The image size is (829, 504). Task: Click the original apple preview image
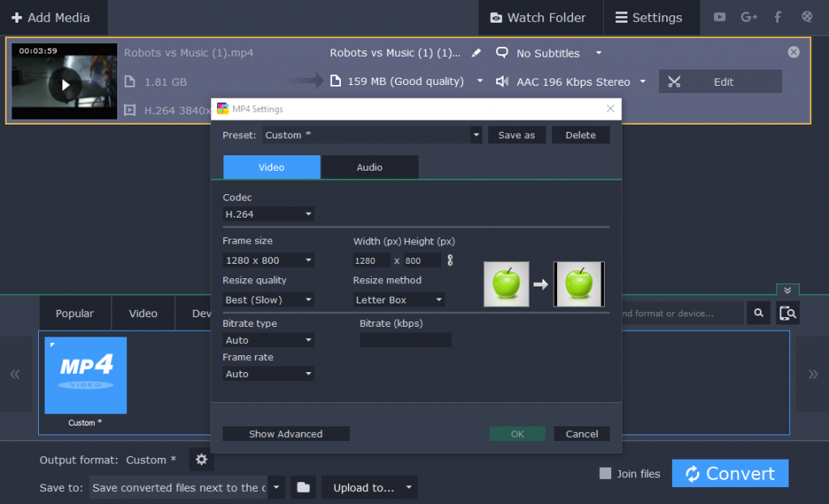(506, 284)
